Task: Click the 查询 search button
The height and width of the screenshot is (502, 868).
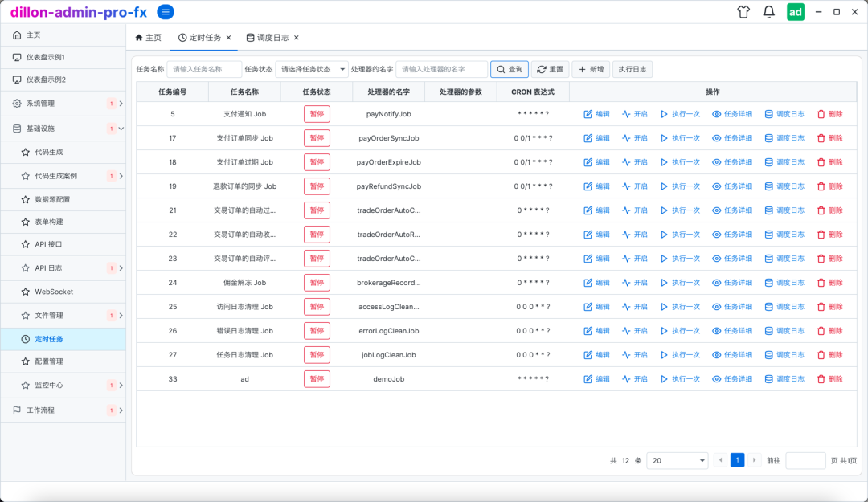Action: [510, 70]
